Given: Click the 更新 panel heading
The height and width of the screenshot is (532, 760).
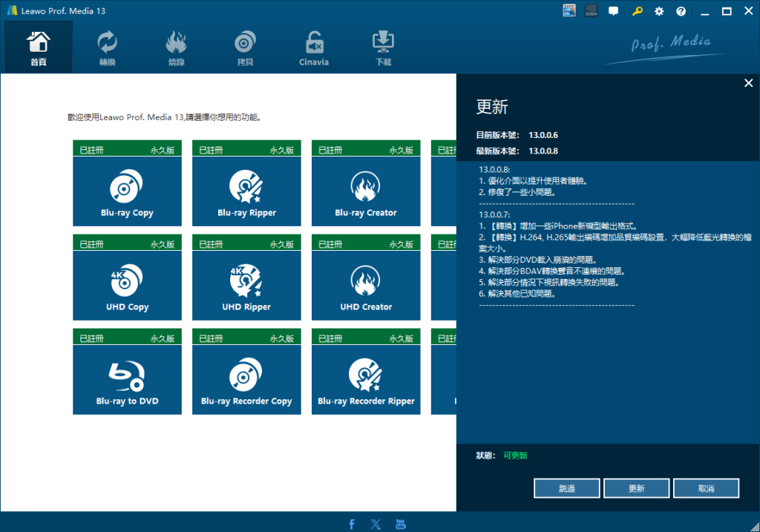Looking at the screenshot, I should (492, 107).
